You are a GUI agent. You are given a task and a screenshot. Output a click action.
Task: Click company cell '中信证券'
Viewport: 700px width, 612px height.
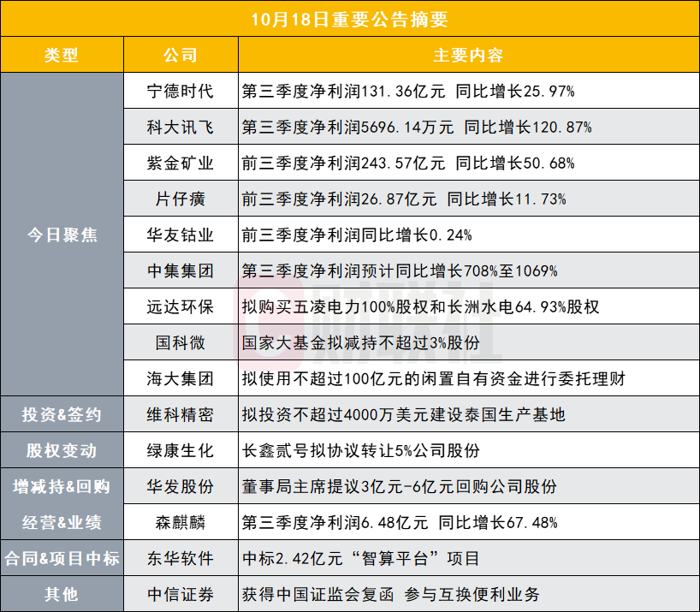(181, 594)
